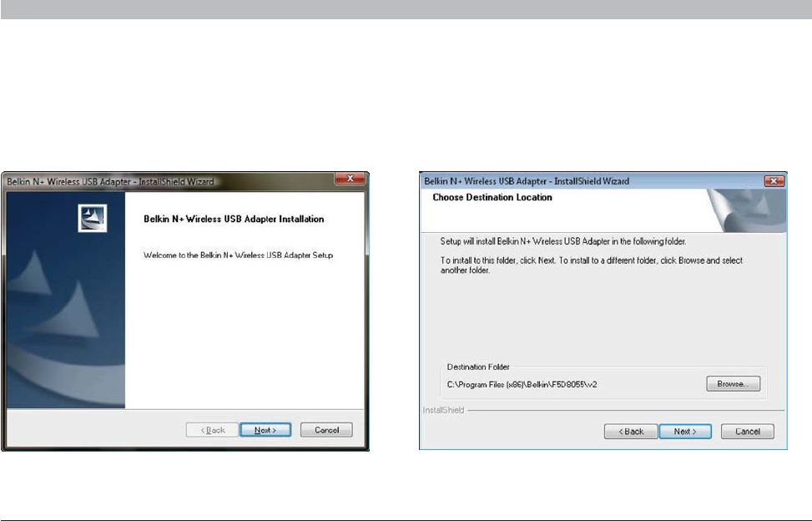Image resolution: width=812 pixels, height=521 pixels.
Task: Click Cancel in the Installation welcome window
Action: (x=327, y=430)
